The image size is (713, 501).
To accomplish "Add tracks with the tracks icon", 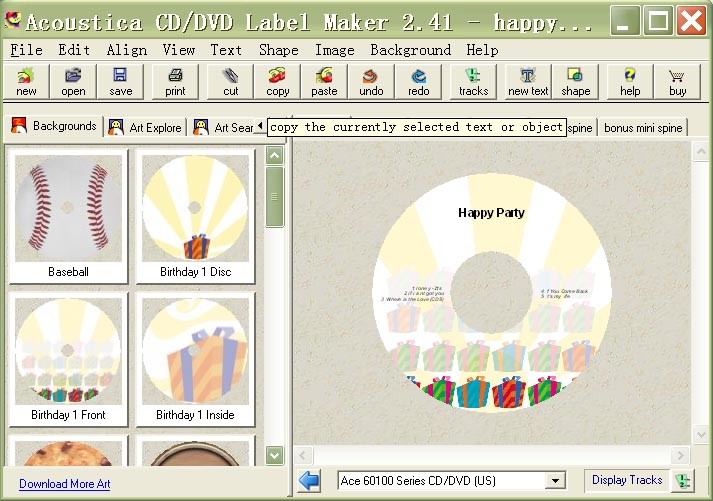I will point(473,81).
